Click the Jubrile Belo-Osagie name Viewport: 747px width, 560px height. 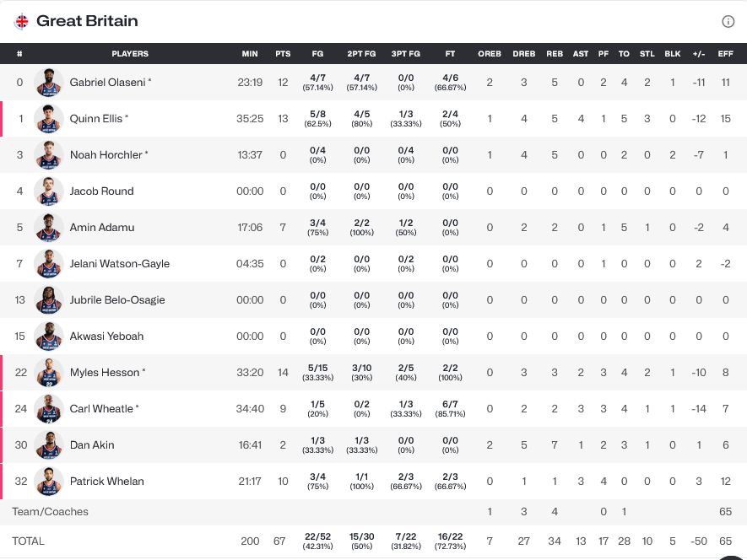pos(117,300)
